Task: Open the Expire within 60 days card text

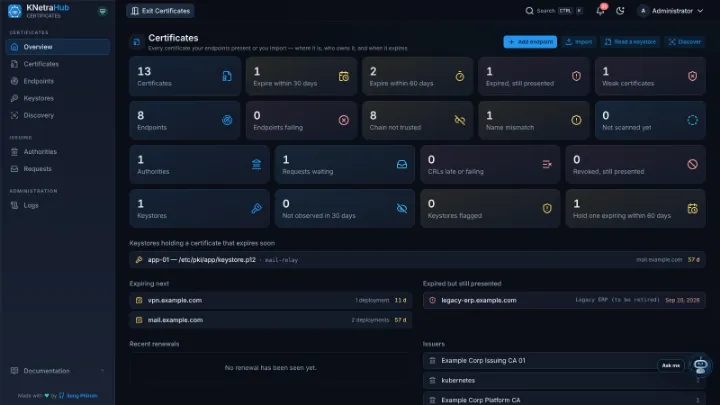Action: 401,84
